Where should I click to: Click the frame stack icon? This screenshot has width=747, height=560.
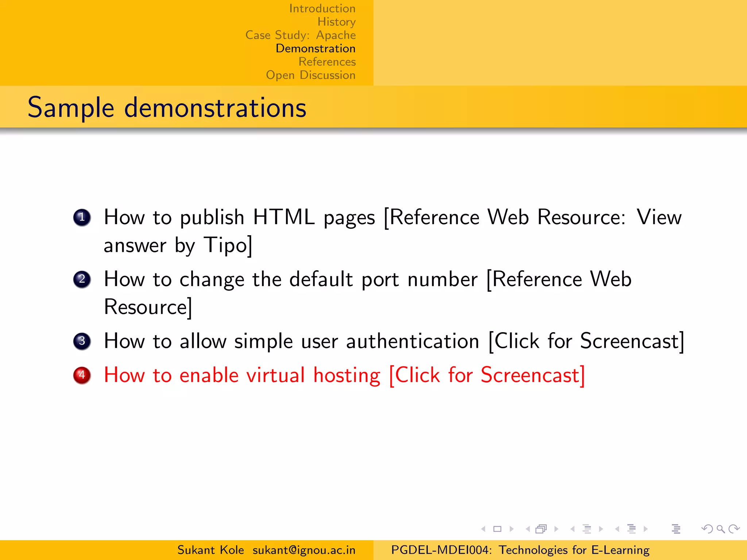[541, 529]
